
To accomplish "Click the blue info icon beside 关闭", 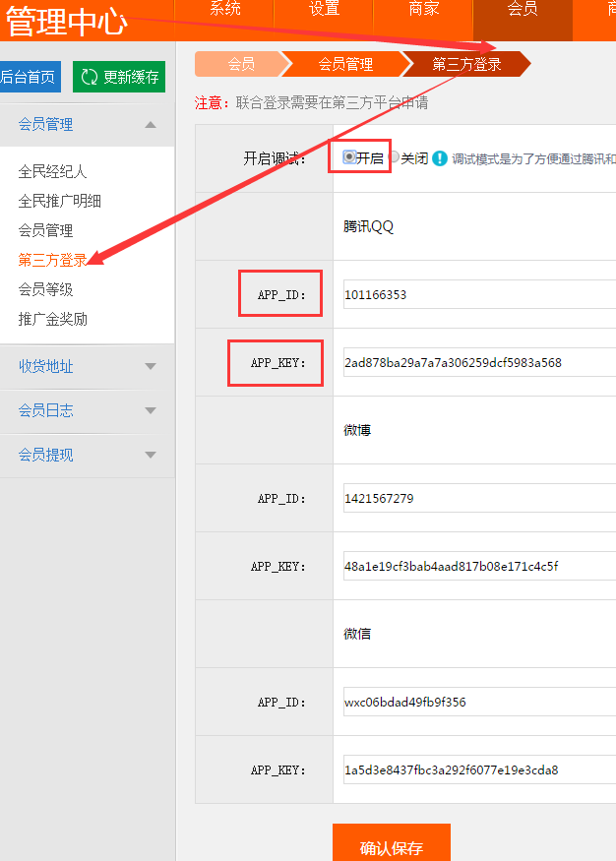I will (x=440, y=158).
